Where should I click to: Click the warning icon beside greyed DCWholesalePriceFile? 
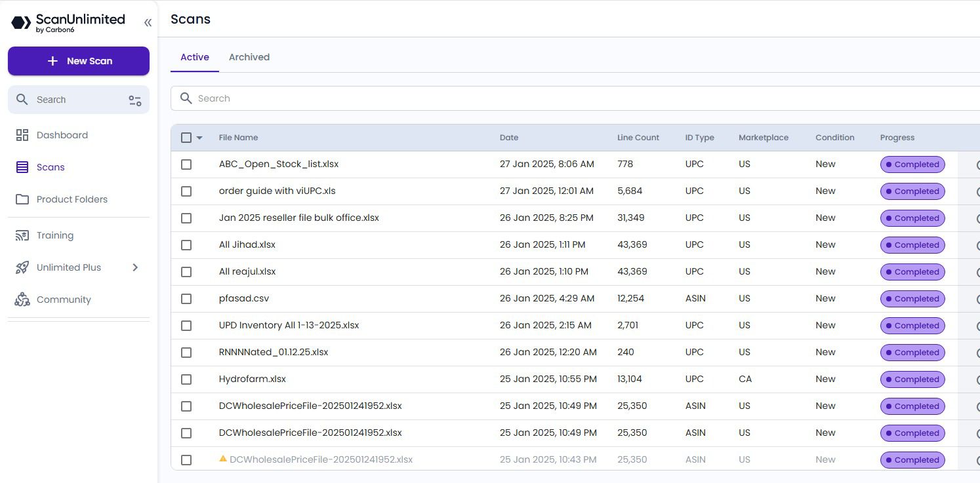(x=223, y=459)
